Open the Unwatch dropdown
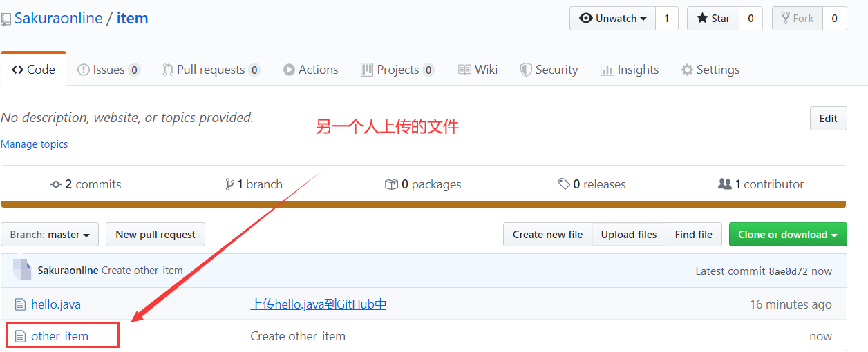This screenshot has height=352, width=868. [x=612, y=19]
